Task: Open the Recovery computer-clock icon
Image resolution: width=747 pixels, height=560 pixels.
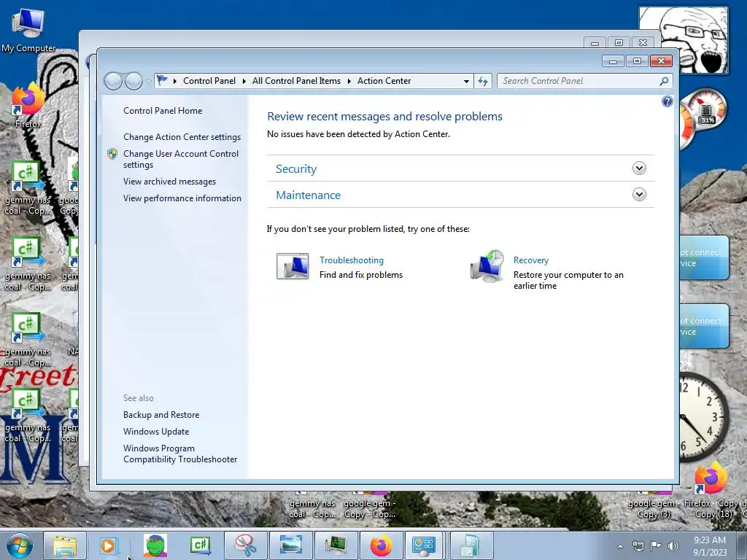Action: pyautogui.click(x=487, y=267)
